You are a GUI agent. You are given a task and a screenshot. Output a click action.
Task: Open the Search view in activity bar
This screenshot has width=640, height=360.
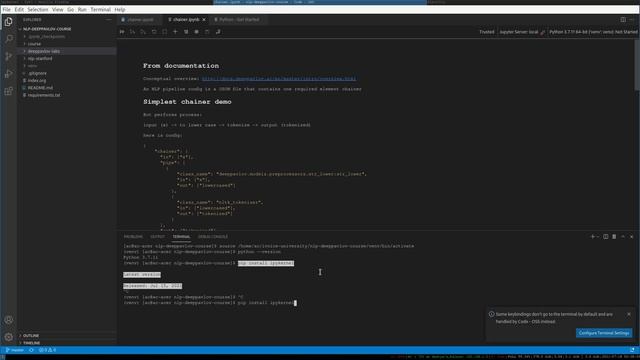[x=9, y=39]
